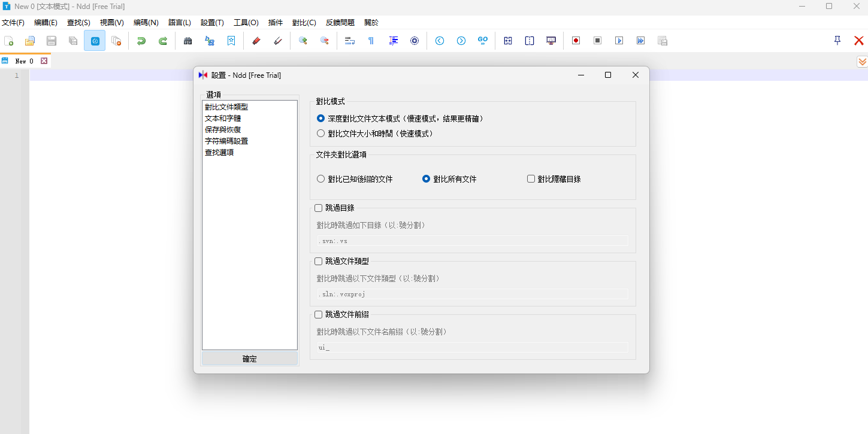The image size is (868, 434).
Task: Click the Save floppy disk icon
Action: [x=52, y=41]
